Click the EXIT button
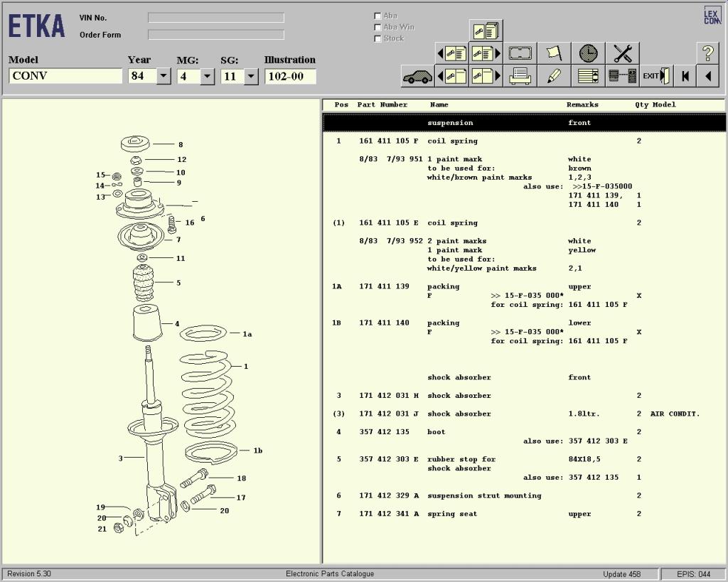Image resolution: width=728 pixels, height=582 pixels. [x=657, y=76]
